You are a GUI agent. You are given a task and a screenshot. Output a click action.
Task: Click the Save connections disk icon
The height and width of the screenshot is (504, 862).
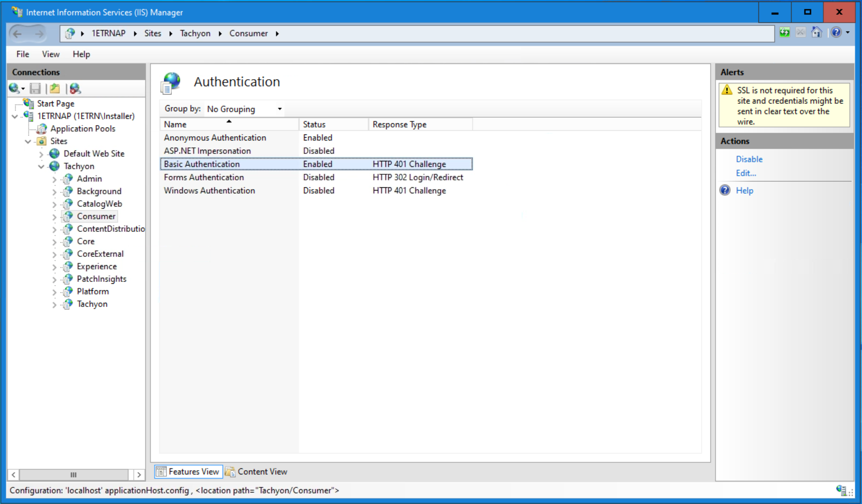point(35,89)
